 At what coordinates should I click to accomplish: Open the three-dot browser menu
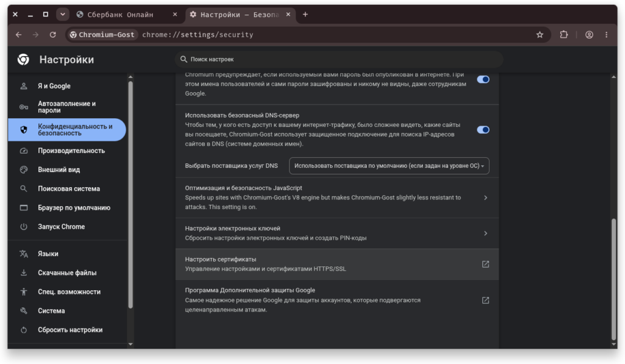pyautogui.click(x=606, y=35)
